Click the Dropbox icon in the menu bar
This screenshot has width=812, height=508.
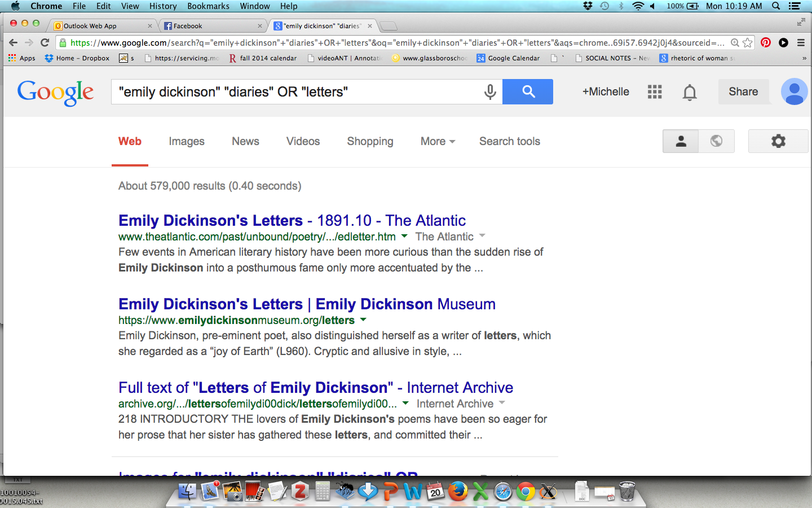[588, 6]
